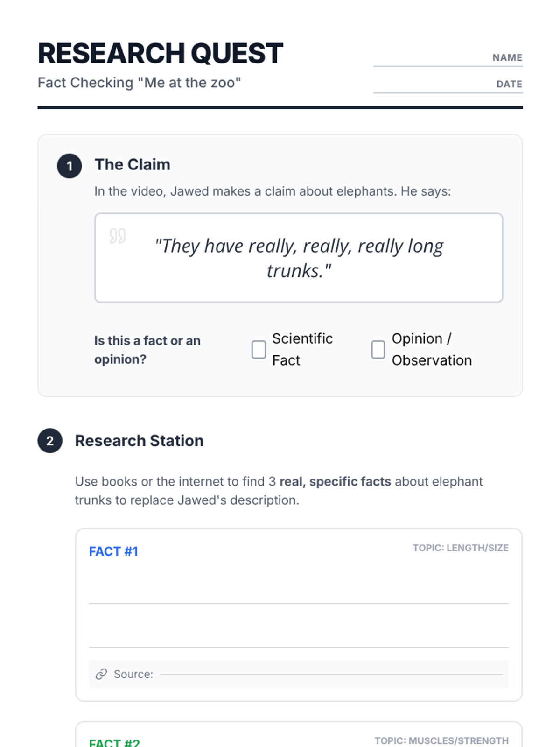Click the number 1 step badge
Screen dimensions: 560x747
point(70,166)
